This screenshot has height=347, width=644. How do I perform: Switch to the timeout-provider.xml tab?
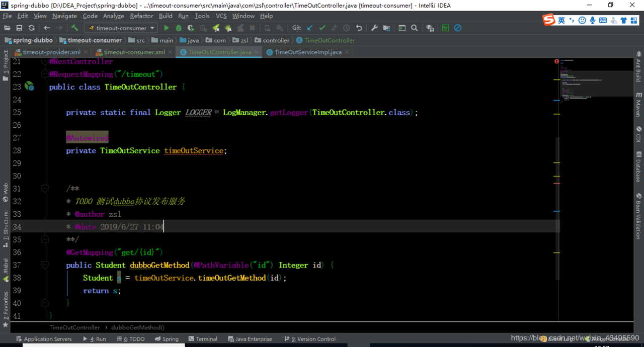pos(51,52)
